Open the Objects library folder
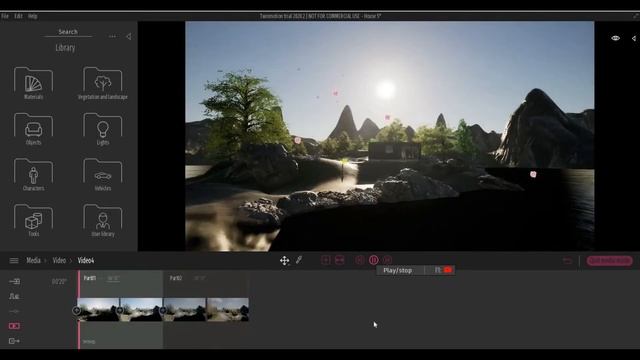 pos(33,129)
